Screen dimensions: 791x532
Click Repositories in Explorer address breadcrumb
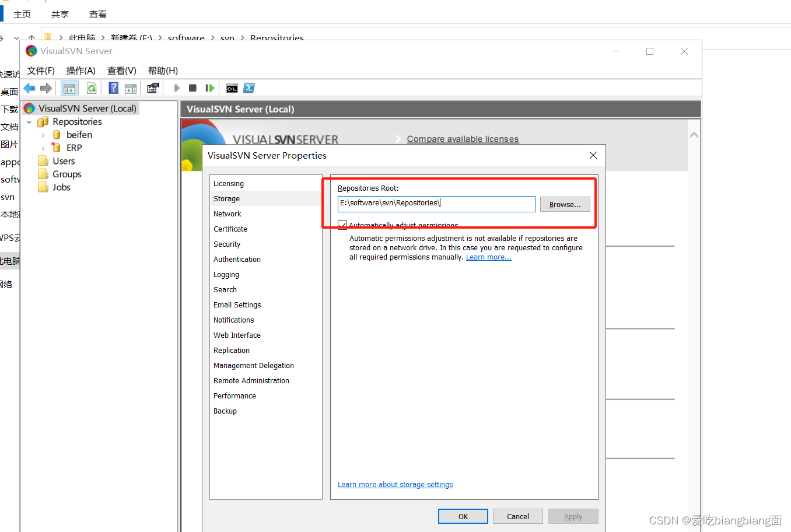[277, 37]
